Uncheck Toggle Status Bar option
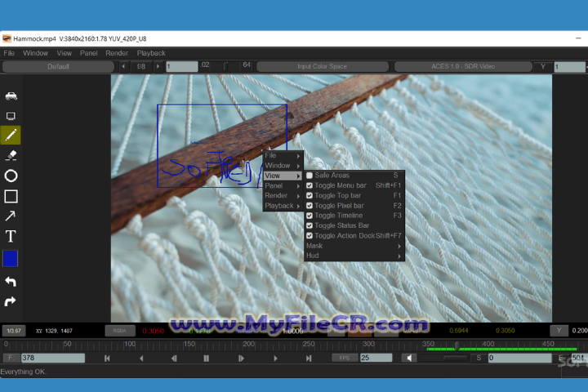The height and width of the screenshot is (392, 588). [x=310, y=225]
